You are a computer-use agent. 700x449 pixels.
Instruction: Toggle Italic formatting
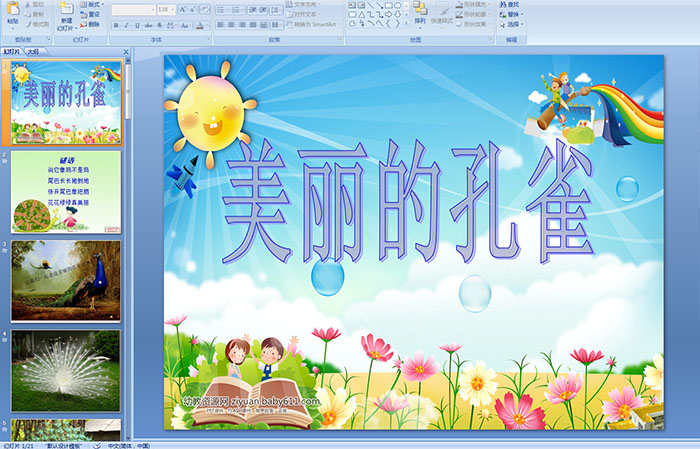point(126,25)
